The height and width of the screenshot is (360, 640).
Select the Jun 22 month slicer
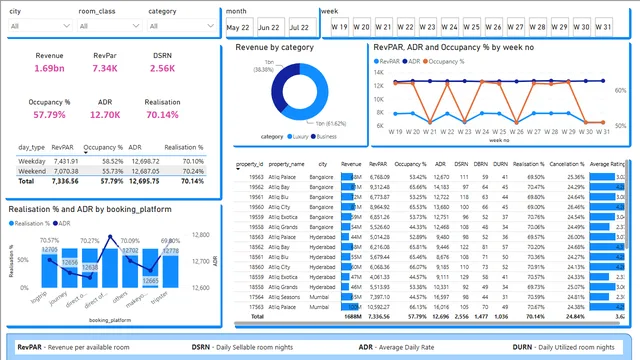coord(271,28)
